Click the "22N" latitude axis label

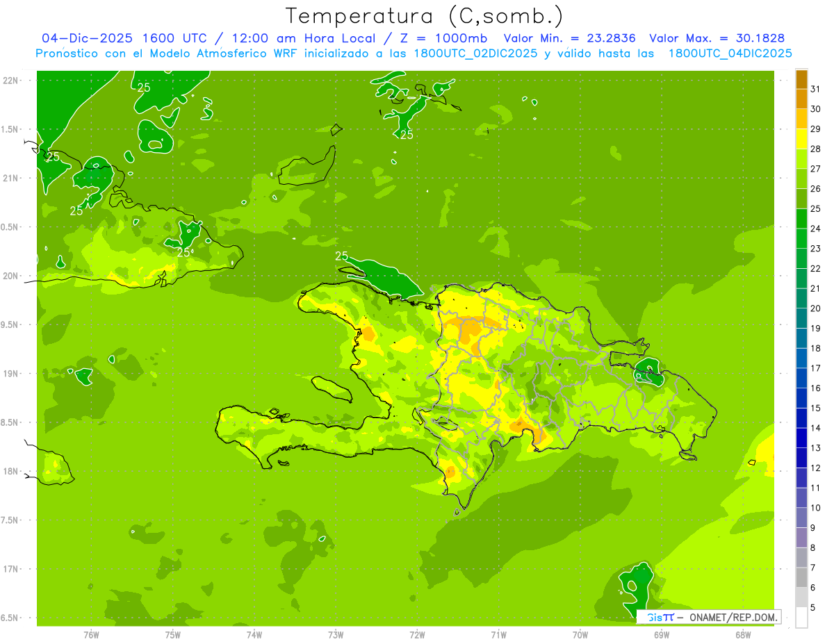click(x=12, y=81)
